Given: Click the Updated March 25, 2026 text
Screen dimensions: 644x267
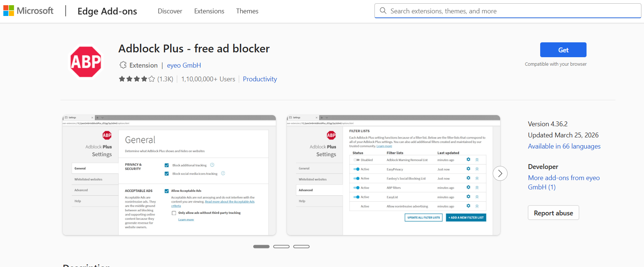Looking at the screenshot, I should [563, 135].
